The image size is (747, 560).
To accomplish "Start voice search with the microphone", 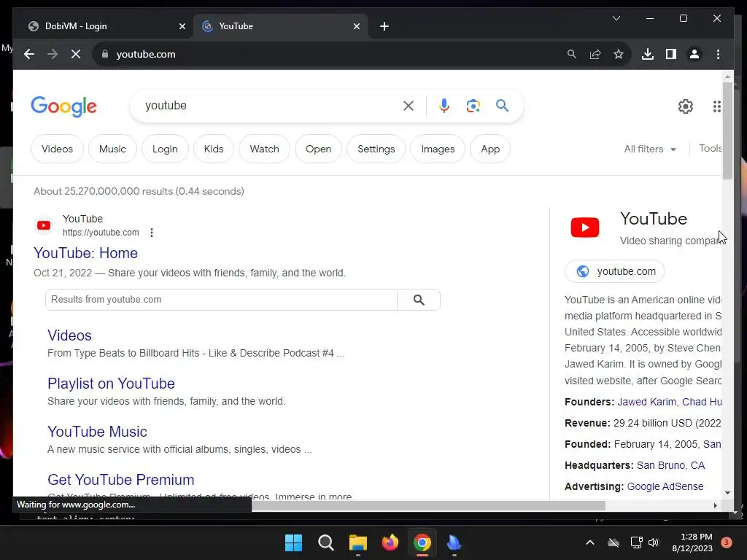I will pos(444,106).
